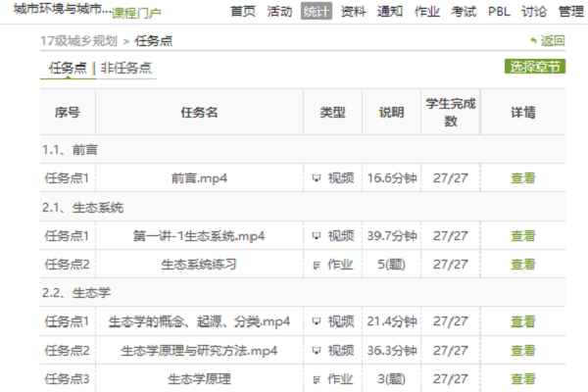Click the video icon beside 前言.mp4
Screen dimensions: 588x392
317,178
